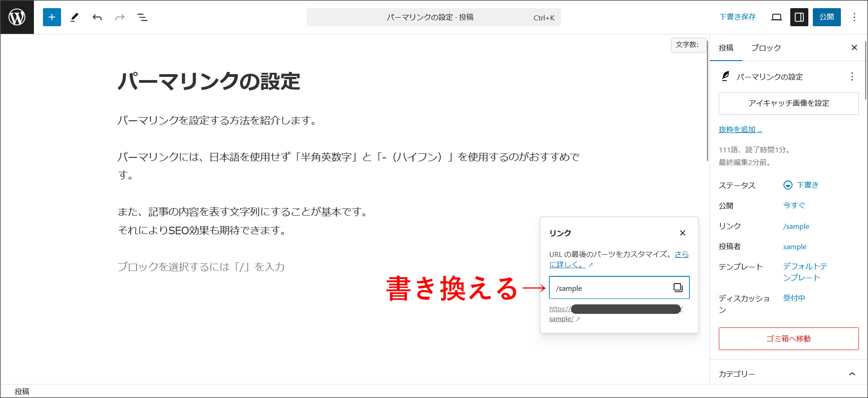Close the リンク popover
Image resolution: width=868 pixels, height=398 pixels.
(682, 233)
